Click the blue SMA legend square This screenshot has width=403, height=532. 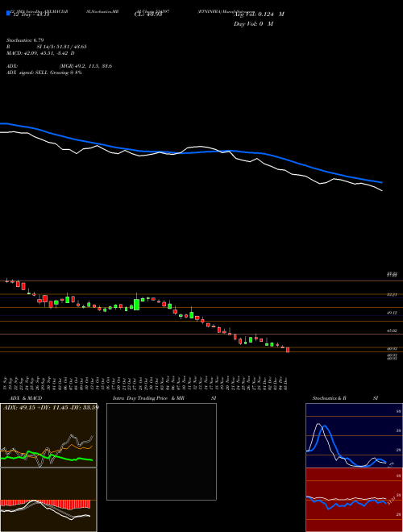pos(8,14)
